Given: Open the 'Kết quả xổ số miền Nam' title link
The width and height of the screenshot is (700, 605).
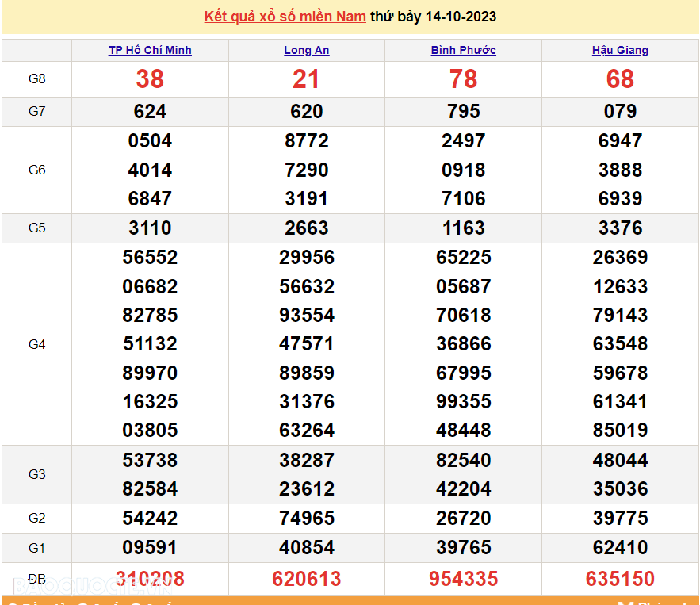Looking at the screenshot, I should point(285,17).
